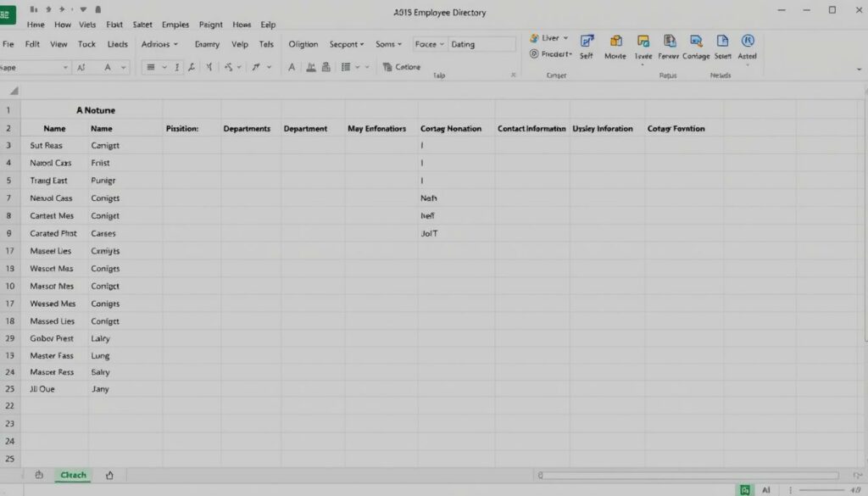Click the dialog launcher beside Talp group
Screen dimensions: 868x496
point(513,75)
